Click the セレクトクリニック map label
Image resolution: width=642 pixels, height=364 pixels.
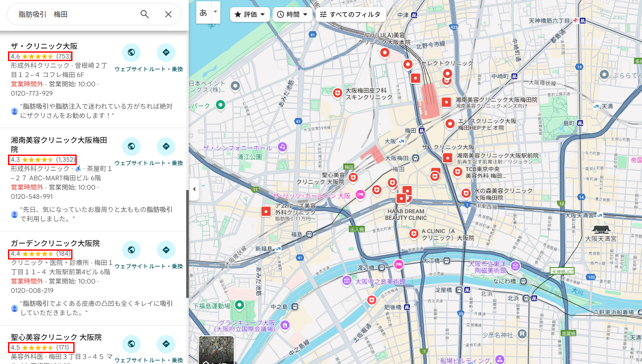tap(447, 63)
